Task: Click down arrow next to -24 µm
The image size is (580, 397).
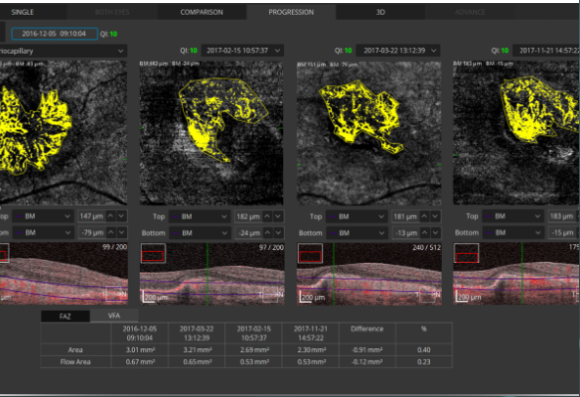Action: pyautogui.click(x=278, y=233)
